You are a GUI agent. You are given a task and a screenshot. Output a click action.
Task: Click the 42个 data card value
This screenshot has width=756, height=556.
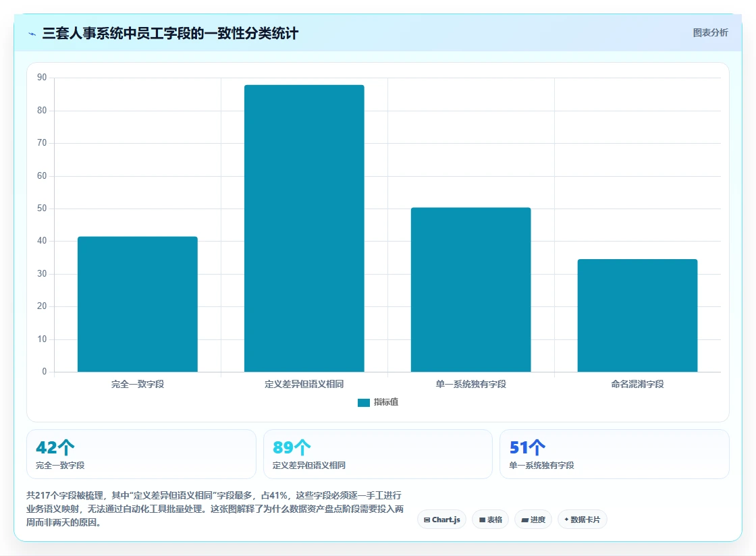55,447
